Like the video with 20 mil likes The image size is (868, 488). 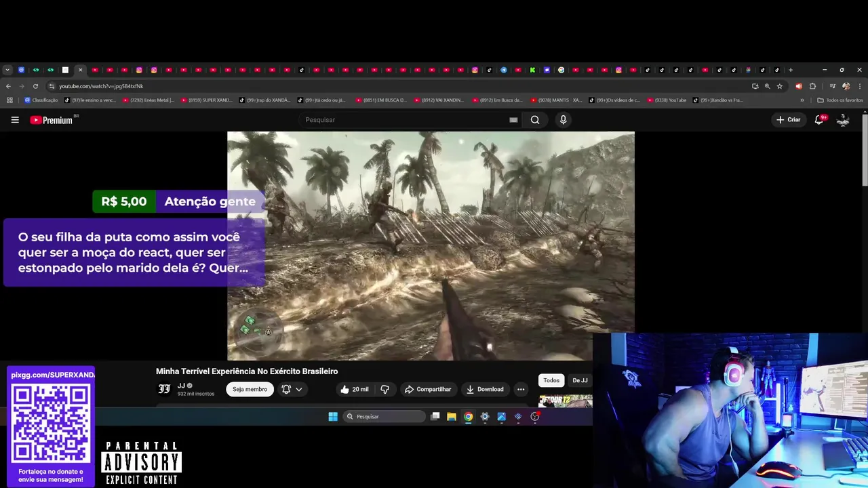(354, 389)
